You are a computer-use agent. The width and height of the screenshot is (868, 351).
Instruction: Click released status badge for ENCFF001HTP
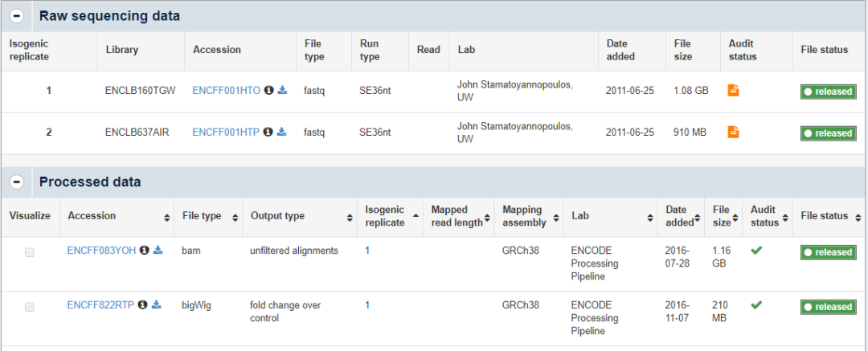click(x=828, y=133)
